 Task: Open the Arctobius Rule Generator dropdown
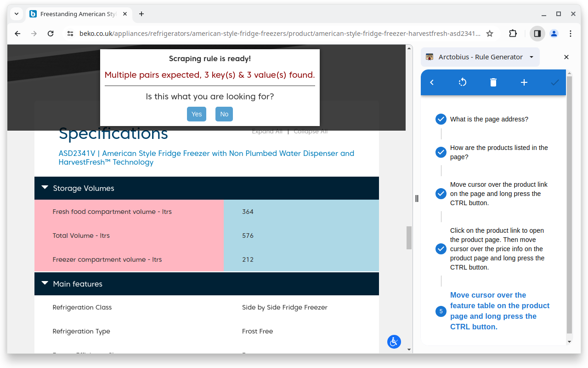click(x=531, y=57)
